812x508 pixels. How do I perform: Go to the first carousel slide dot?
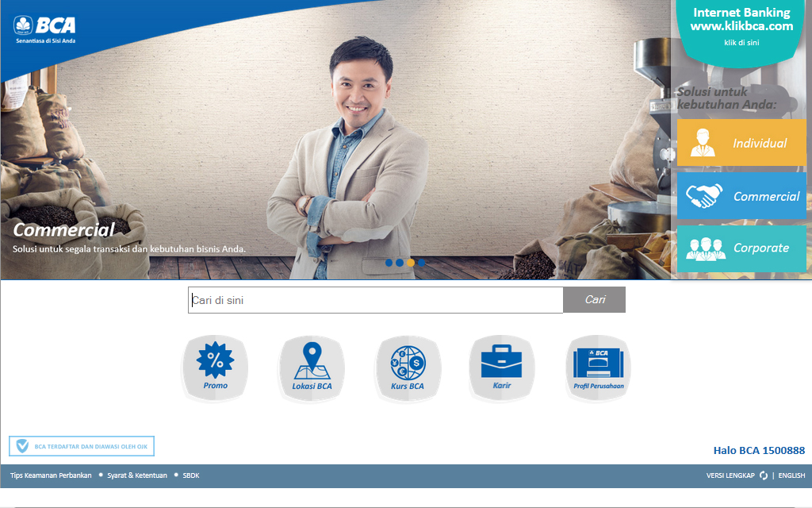tap(389, 263)
